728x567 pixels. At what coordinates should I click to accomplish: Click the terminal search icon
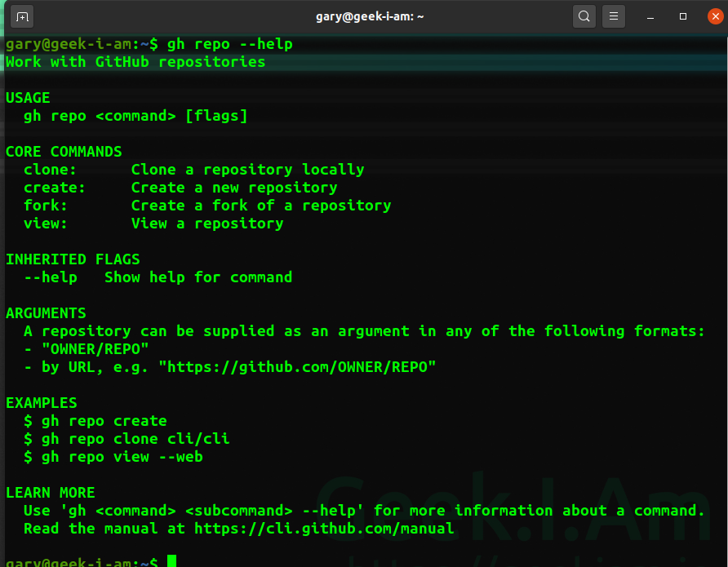pos(584,16)
